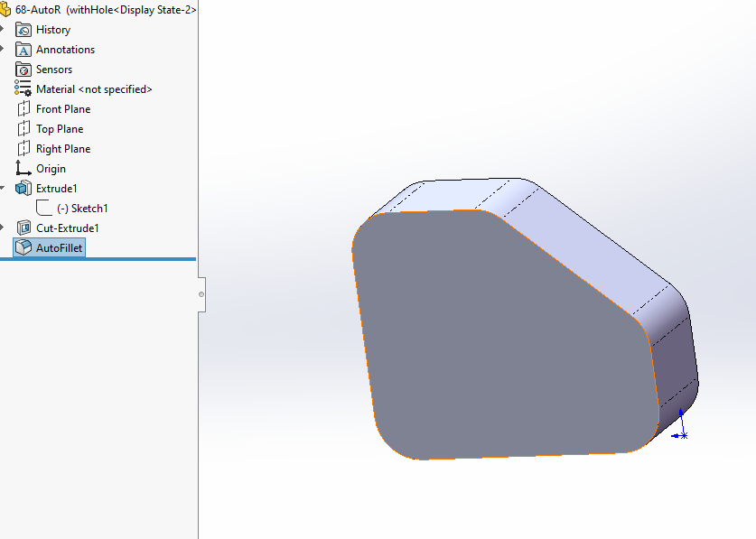Select the Sensors label

(x=54, y=70)
